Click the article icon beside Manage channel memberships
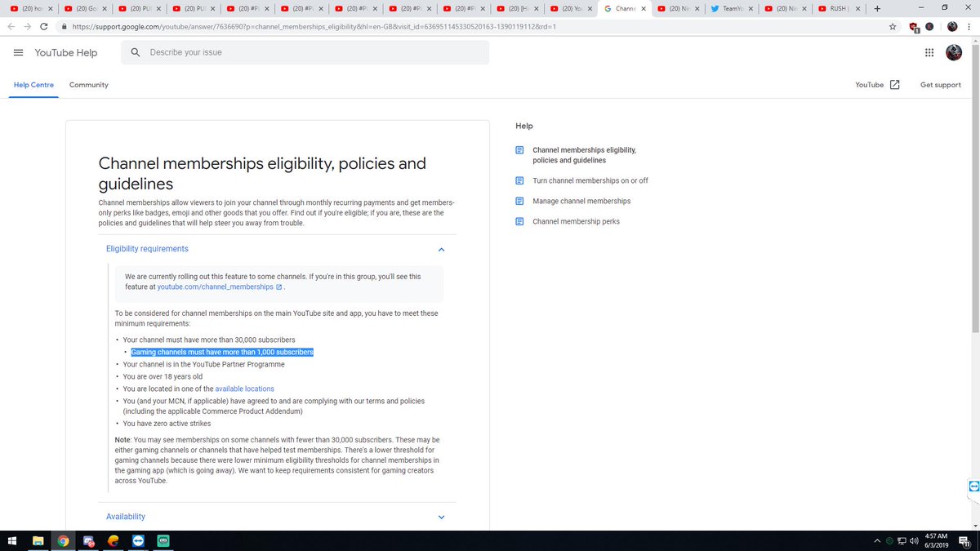980x551 pixels. pyautogui.click(x=519, y=201)
